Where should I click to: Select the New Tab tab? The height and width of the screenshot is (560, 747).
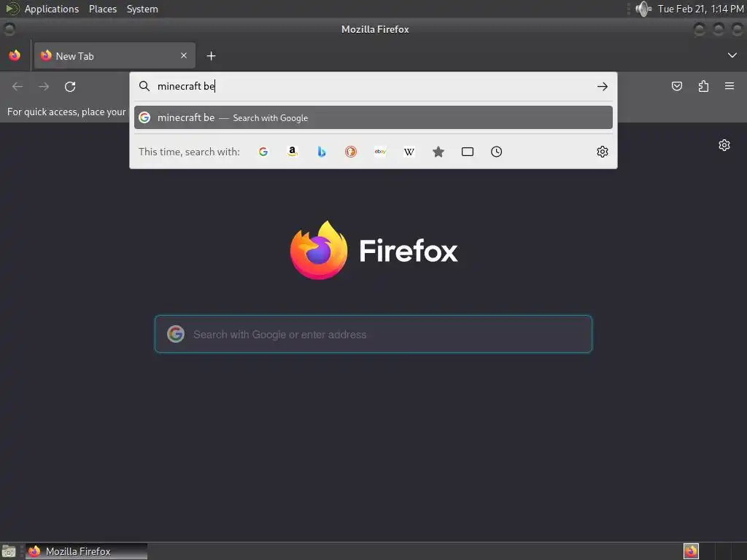click(x=115, y=55)
